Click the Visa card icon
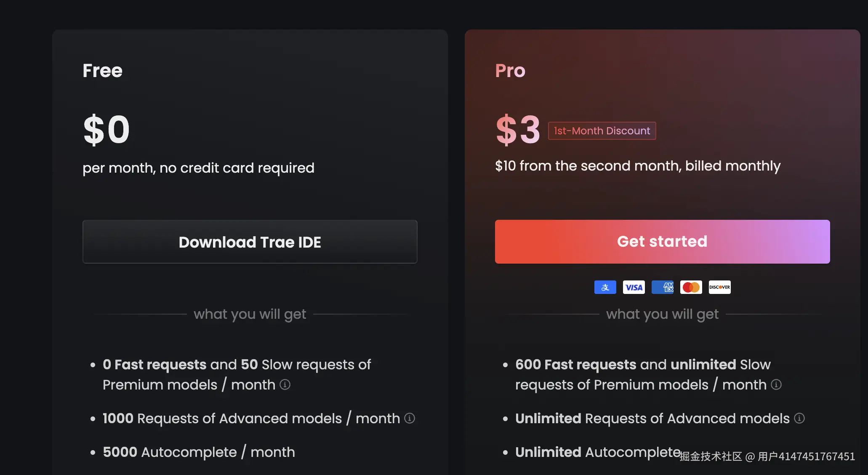This screenshot has width=868, height=475. (634, 287)
